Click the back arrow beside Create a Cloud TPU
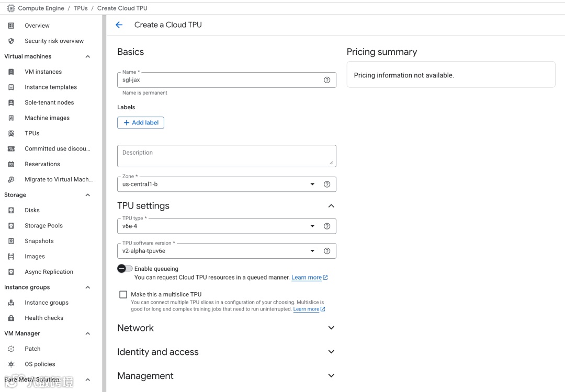This screenshot has height=392, width=565. point(119,25)
